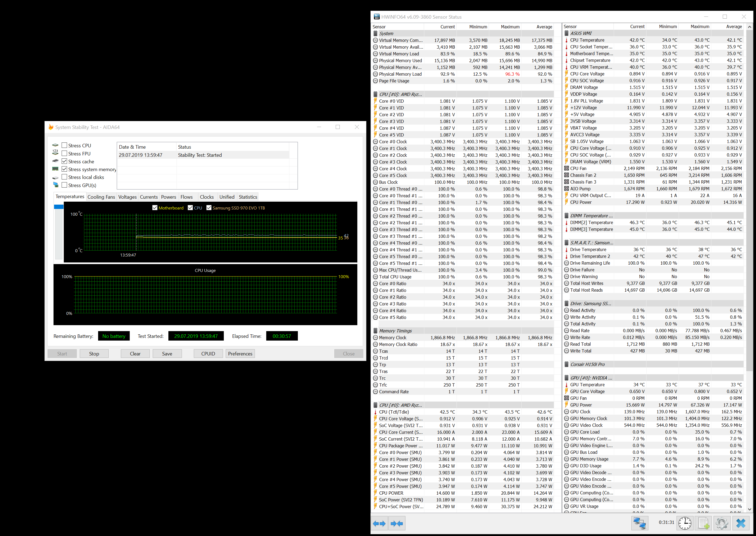The image size is (756, 536).
Task: Open the Statistics tab
Action: (x=248, y=197)
